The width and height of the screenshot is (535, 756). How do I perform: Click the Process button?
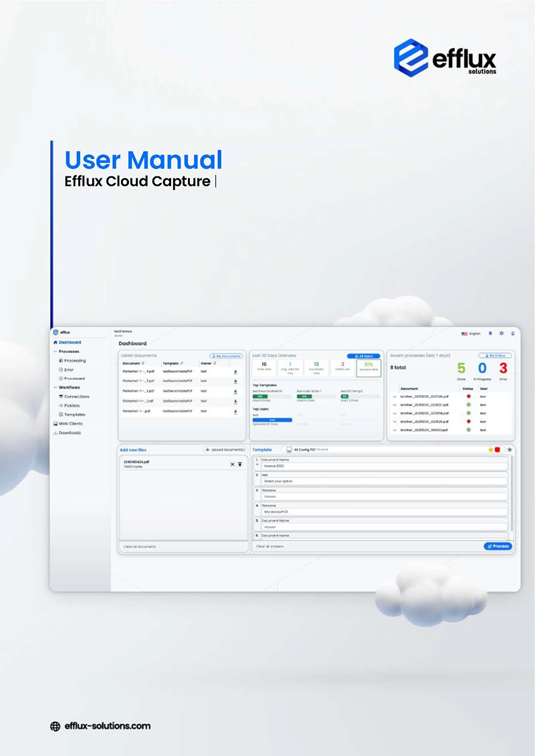pyautogui.click(x=498, y=546)
